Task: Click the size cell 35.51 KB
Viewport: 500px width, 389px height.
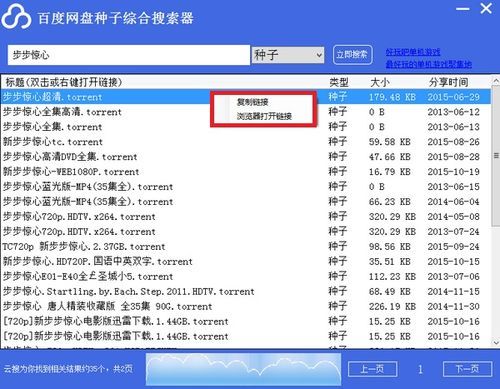Action: click(390, 262)
